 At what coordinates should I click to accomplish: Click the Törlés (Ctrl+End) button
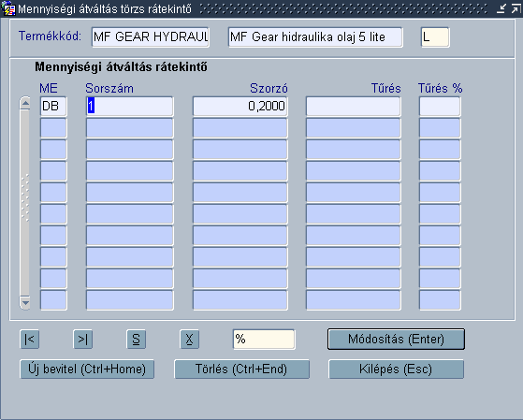241,369
